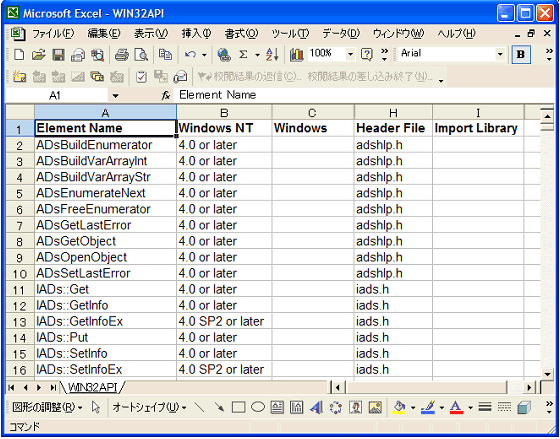The image size is (560, 439).
Task: Open the 図形の調整 Draw menu
Action: [x=47, y=407]
